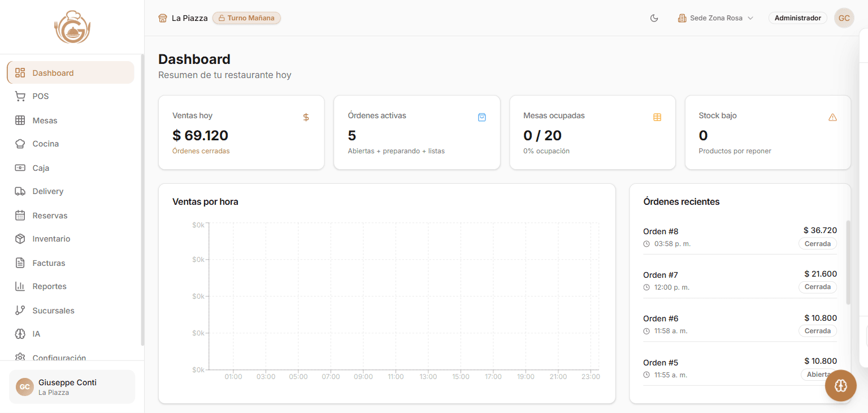868x413 pixels.
Task: Click the Facturas document icon
Action: point(20,263)
